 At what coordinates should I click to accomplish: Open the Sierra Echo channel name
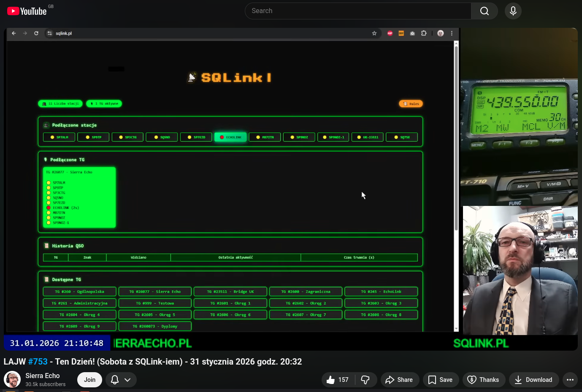[x=43, y=376]
